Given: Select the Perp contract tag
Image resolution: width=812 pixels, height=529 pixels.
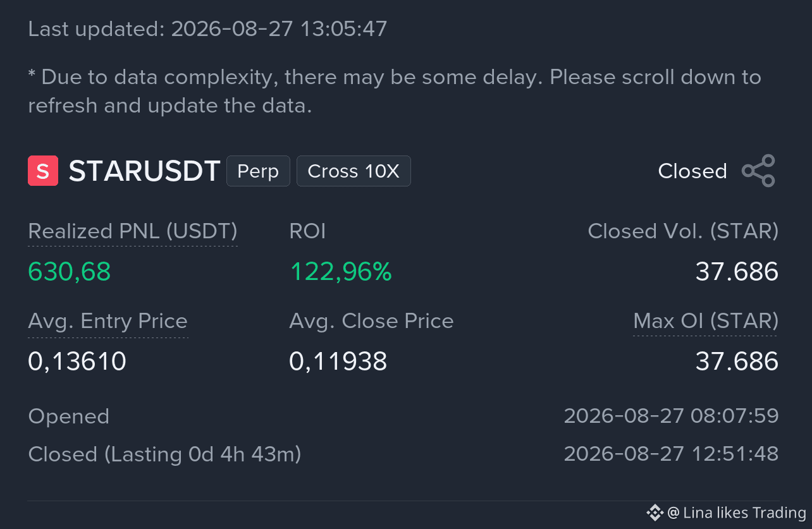Looking at the screenshot, I should pyautogui.click(x=258, y=171).
